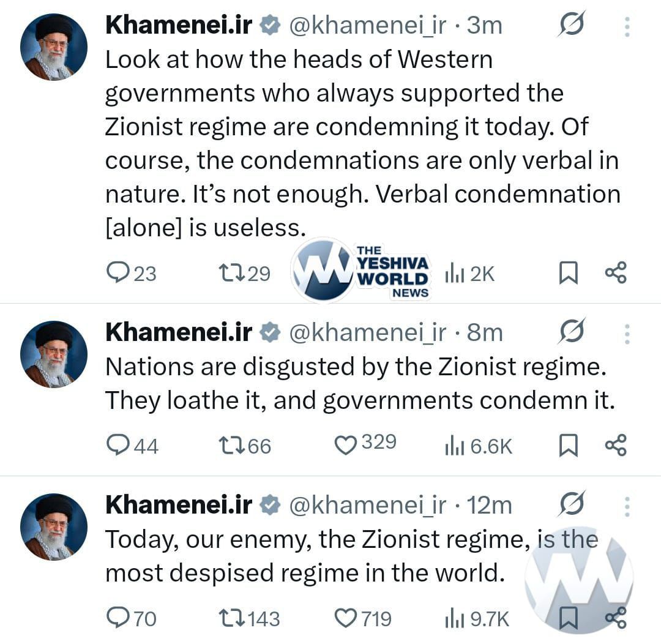The height and width of the screenshot is (644, 661).
Task: Repost the tweet showing 29 reposts
Action: coord(244,273)
